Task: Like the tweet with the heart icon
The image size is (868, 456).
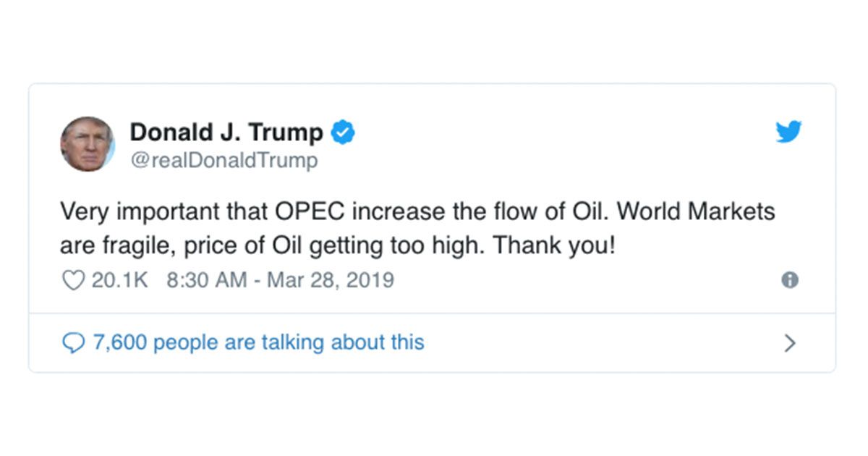Action: (x=73, y=280)
